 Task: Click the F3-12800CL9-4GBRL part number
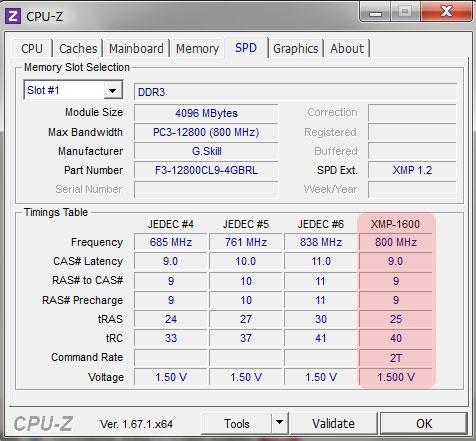click(206, 170)
